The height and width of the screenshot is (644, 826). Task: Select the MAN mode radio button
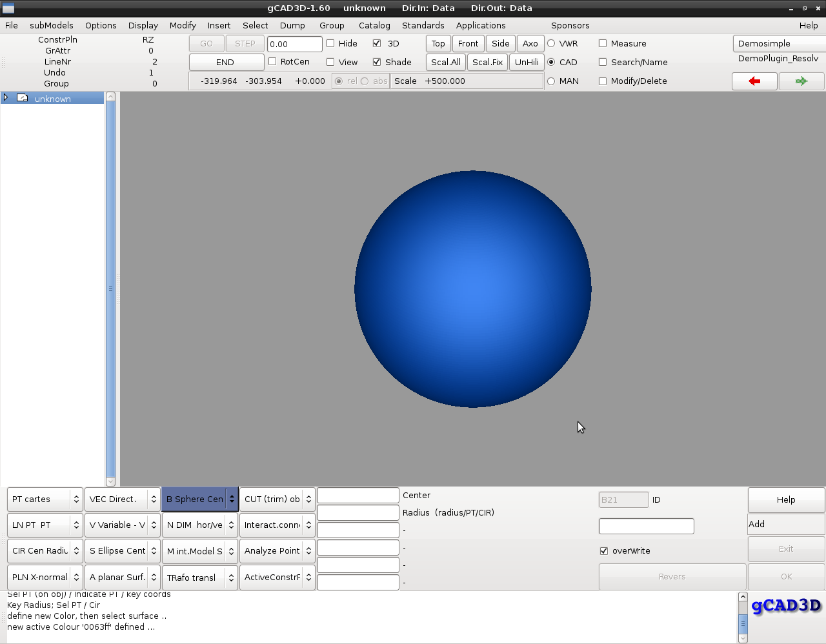(x=551, y=81)
